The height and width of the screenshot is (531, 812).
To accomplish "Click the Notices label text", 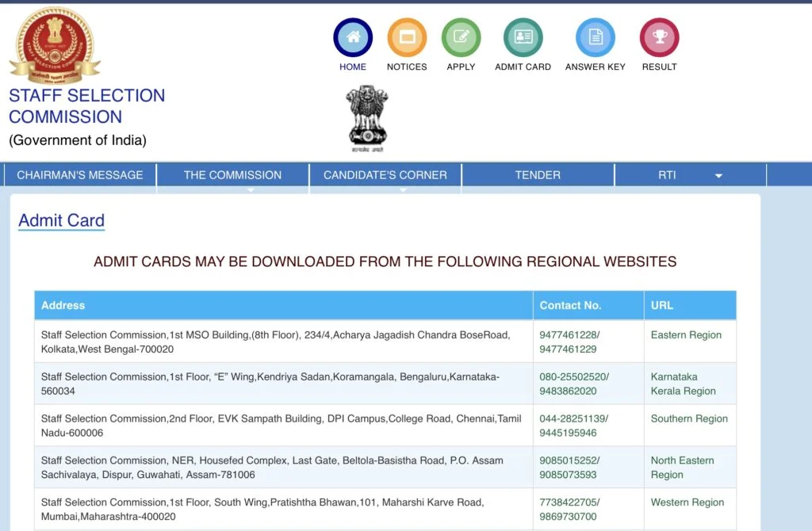I will click(407, 67).
